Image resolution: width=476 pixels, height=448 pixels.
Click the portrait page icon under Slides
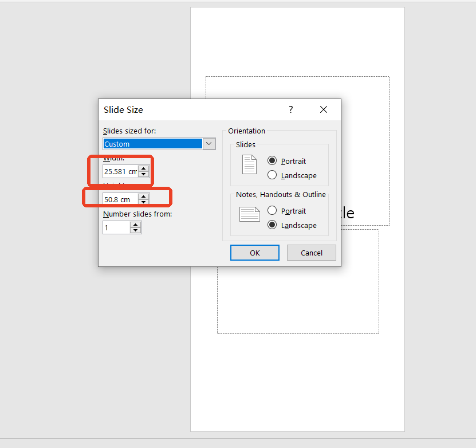[x=250, y=164]
